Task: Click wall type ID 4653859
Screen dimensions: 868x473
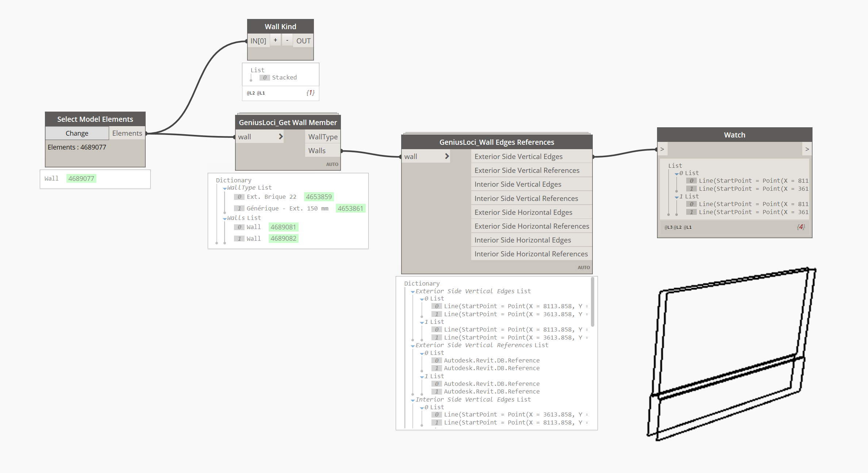Action: pyautogui.click(x=319, y=197)
